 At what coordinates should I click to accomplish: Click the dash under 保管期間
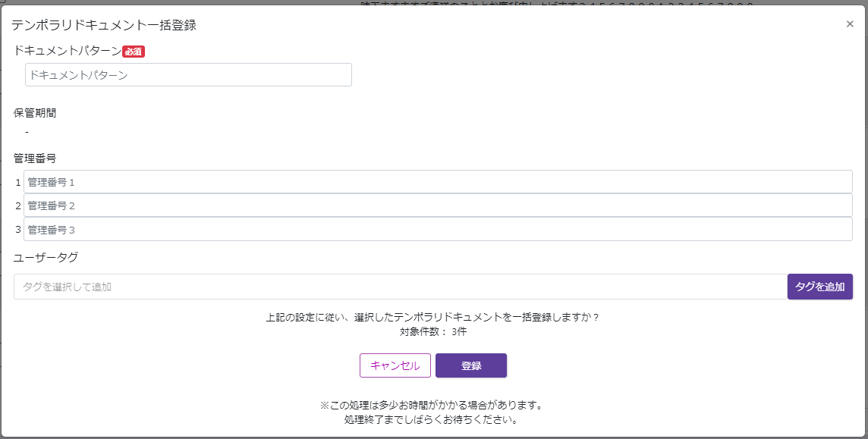point(27,130)
